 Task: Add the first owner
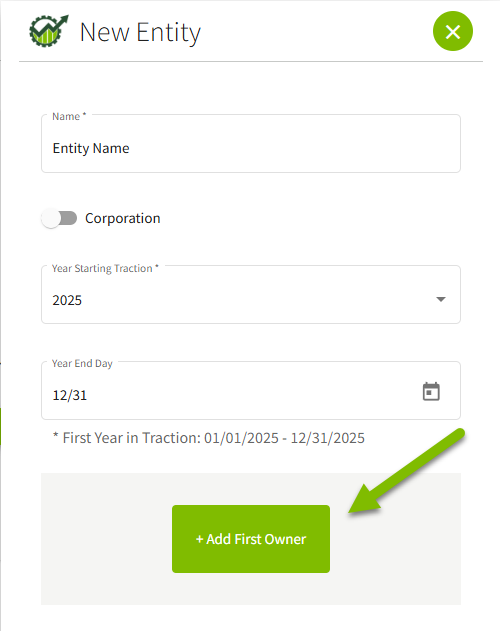(x=251, y=539)
